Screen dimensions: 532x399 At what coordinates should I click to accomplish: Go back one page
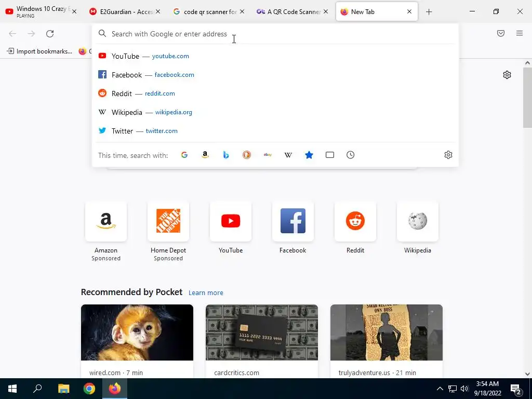pos(12,34)
